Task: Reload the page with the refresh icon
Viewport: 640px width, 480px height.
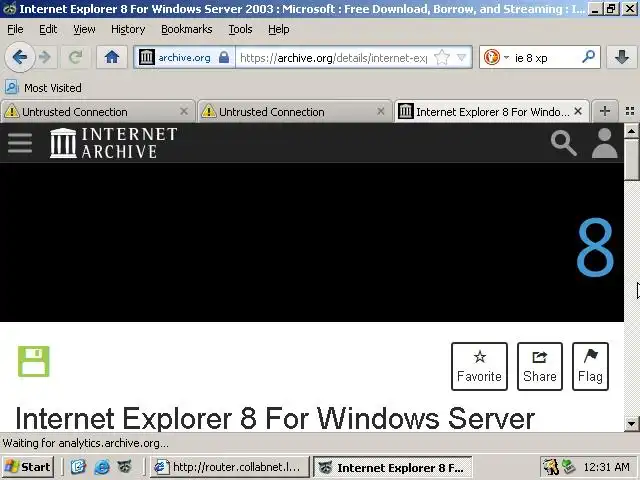Action: [76, 57]
